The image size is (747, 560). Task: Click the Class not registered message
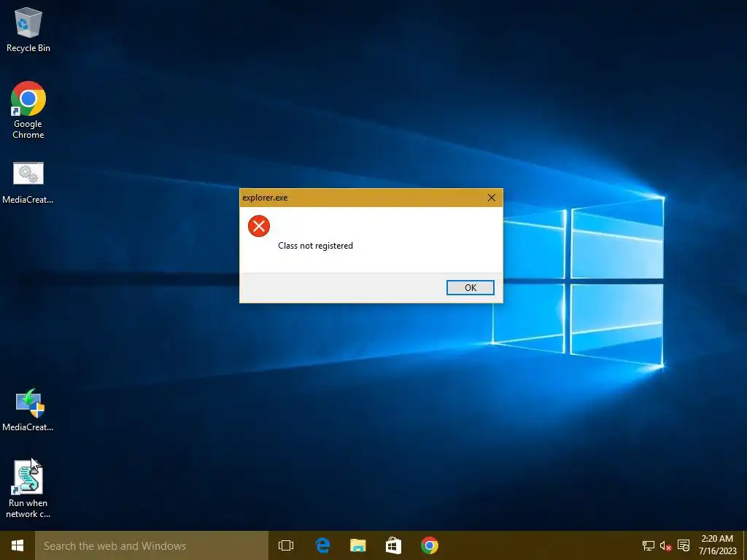tap(315, 246)
